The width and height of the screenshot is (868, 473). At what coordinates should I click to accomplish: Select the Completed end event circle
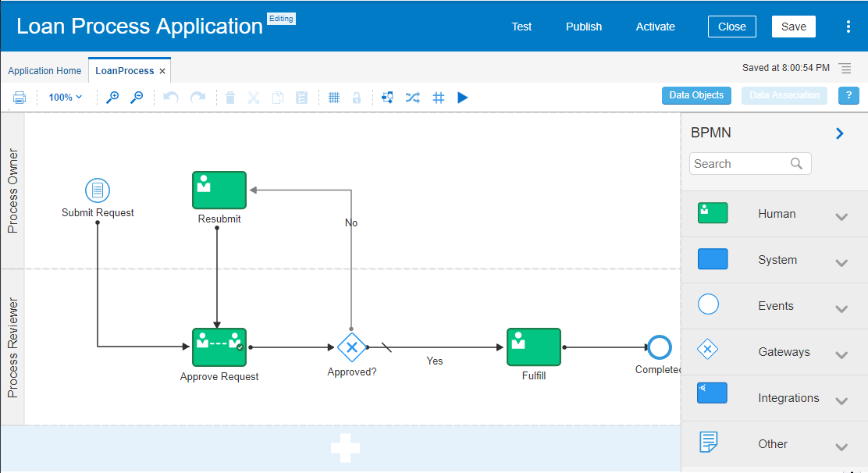pos(660,347)
